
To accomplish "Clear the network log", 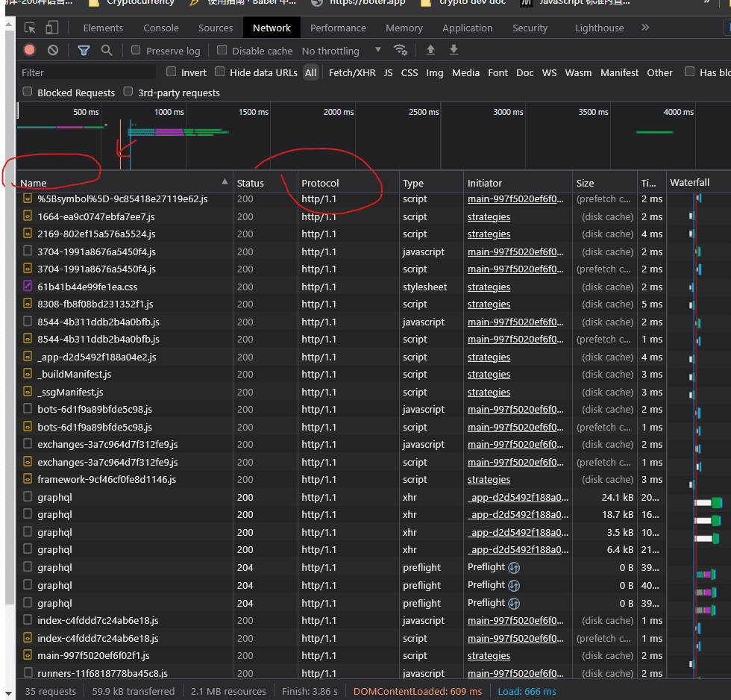I will point(53,50).
